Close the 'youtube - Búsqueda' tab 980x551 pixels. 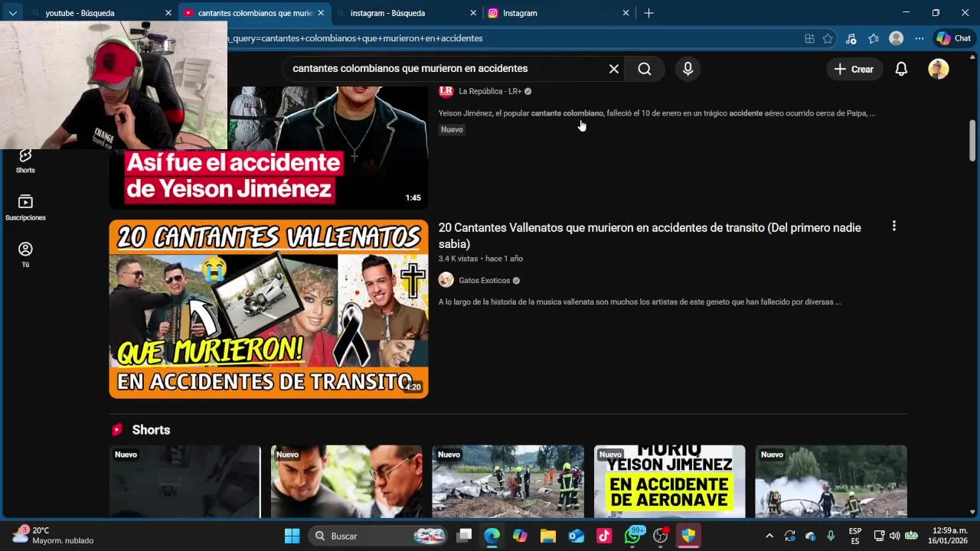(168, 13)
